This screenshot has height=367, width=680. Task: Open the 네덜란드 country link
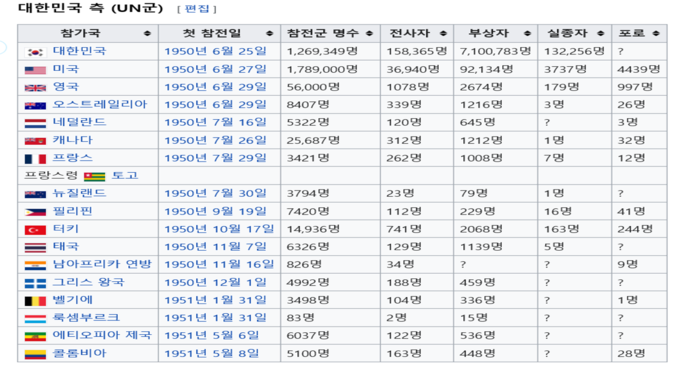(x=79, y=122)
